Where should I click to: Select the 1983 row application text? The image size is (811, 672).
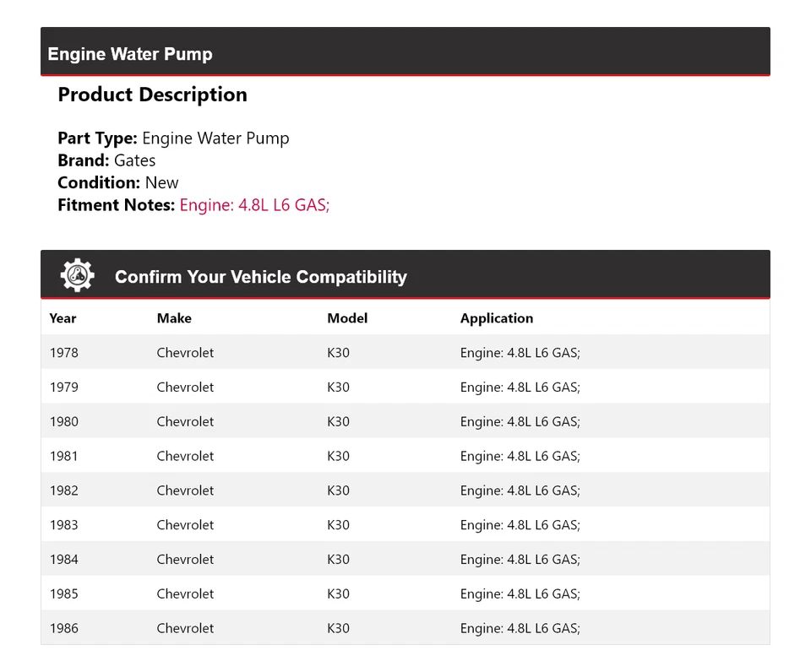[520, 525]
